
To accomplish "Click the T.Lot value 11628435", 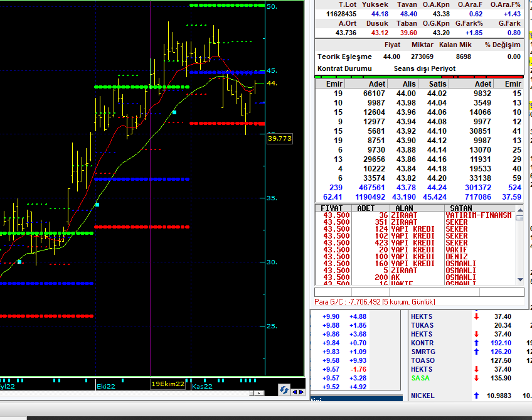I will 341,14.
